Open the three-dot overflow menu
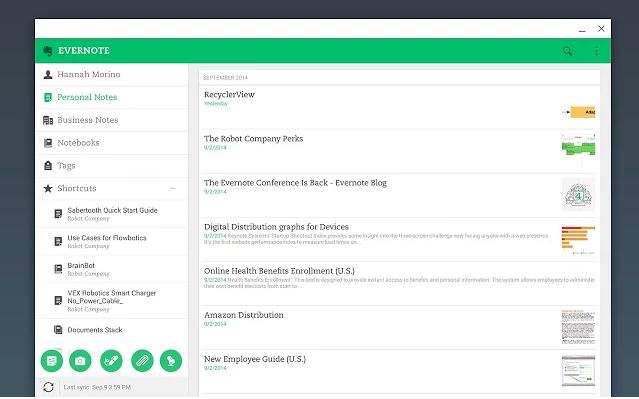Image resolution: width=639 pixels, height=399 pixels. (596, 51)
